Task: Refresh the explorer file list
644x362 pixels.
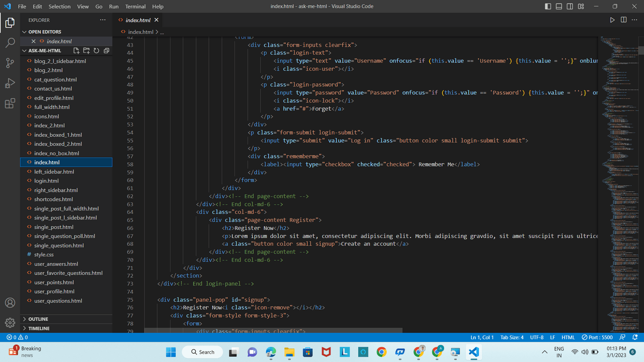Action: coord(96,51)
